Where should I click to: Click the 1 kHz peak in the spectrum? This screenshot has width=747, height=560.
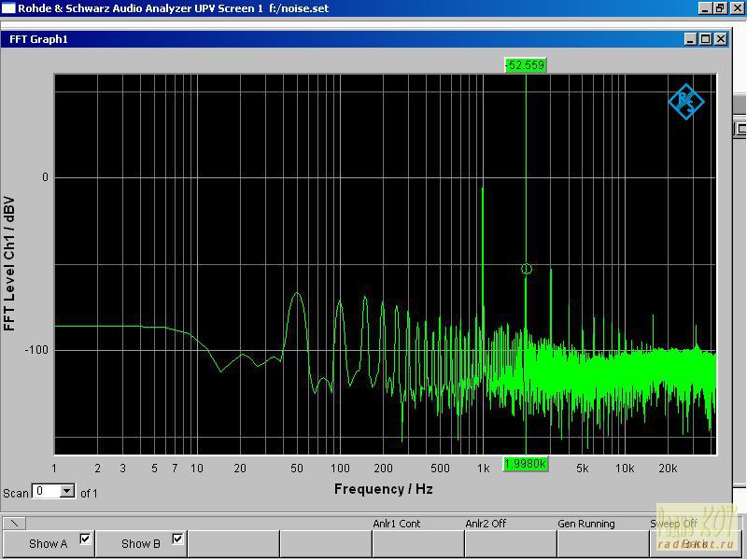[x=483, y=190]
